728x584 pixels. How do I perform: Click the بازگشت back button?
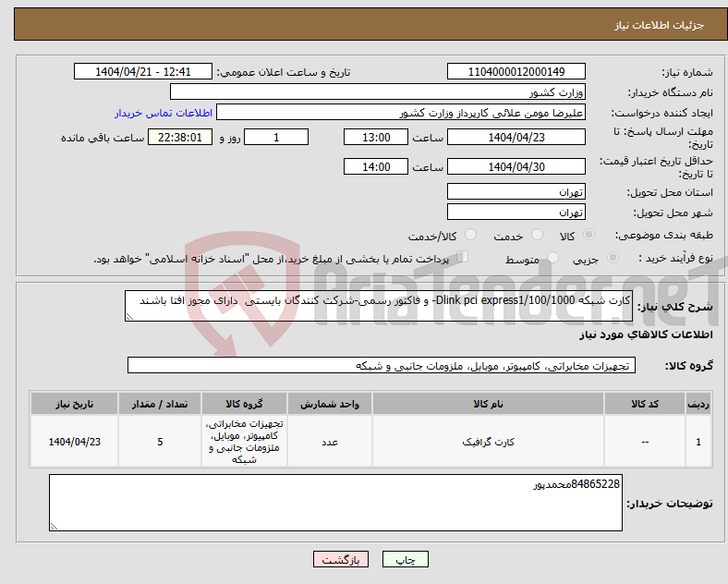click(341, 559)
